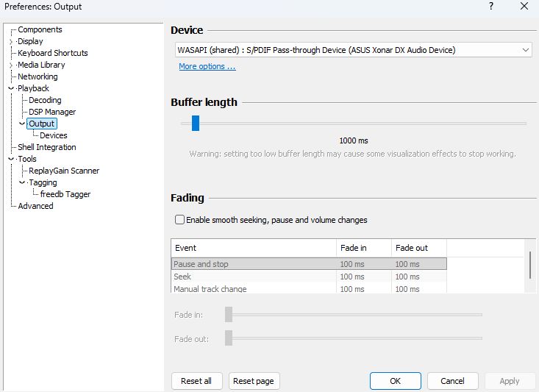
Task: Open the Devices page under Output
Action: tap(53, 135)
